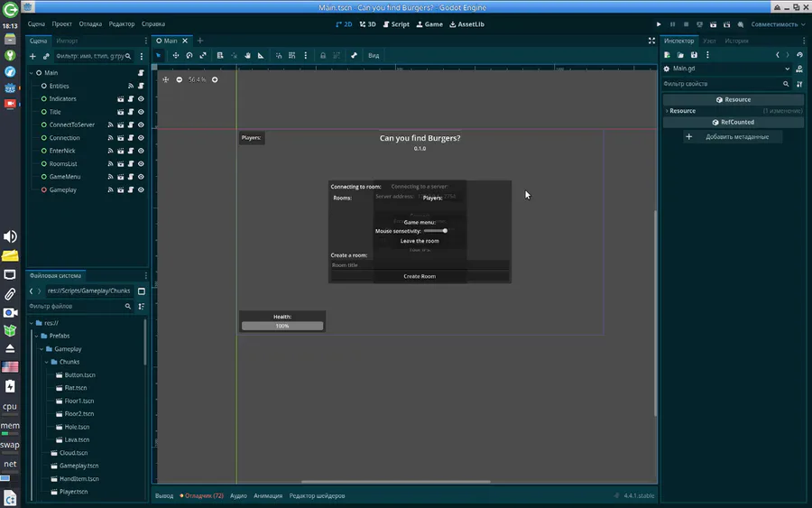Hide the EnterNick node

[141, 151]
